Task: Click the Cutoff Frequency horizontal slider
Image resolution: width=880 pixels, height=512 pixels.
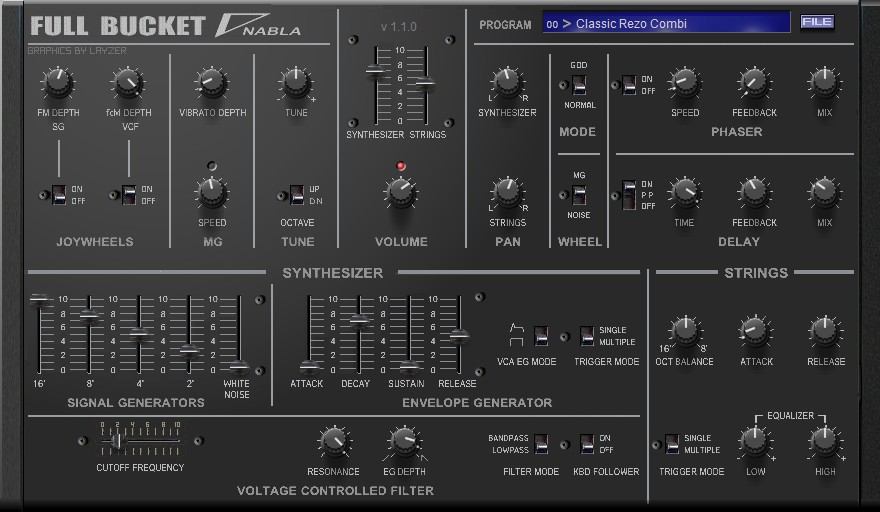Action: tap(117, 440)
